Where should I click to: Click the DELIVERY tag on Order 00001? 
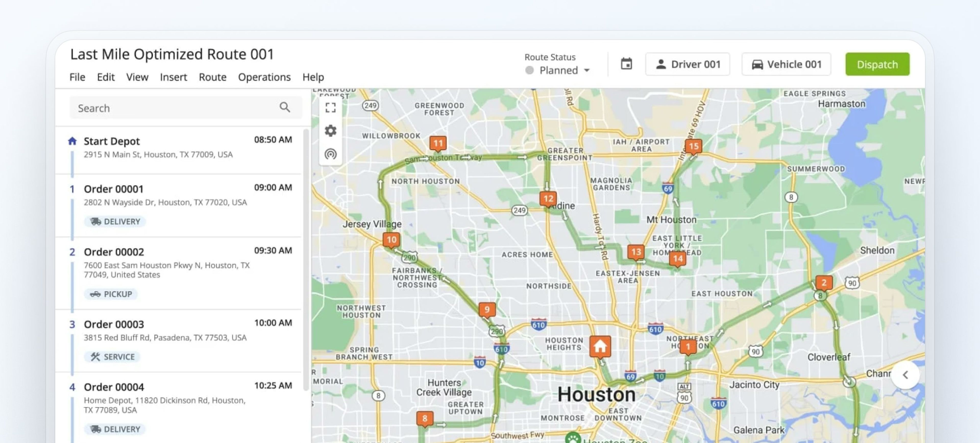click(x=115, y=221)
